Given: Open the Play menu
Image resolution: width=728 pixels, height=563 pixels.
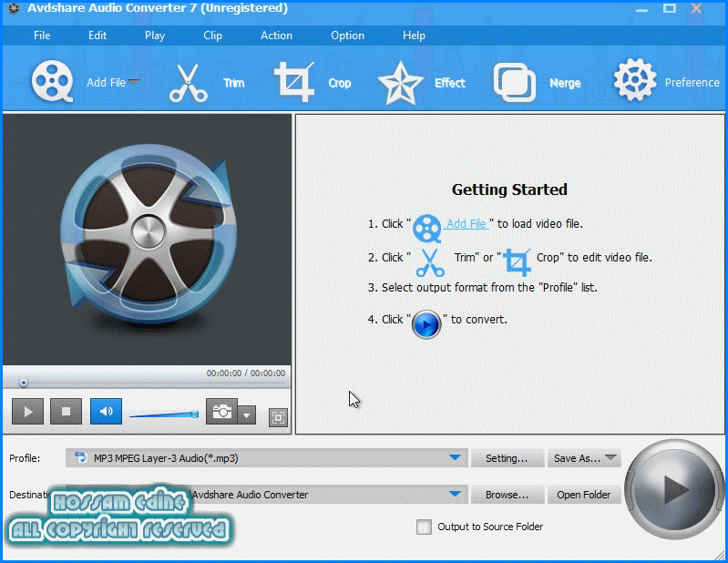Looking at the screenshot, I should [x=155, y=36].
